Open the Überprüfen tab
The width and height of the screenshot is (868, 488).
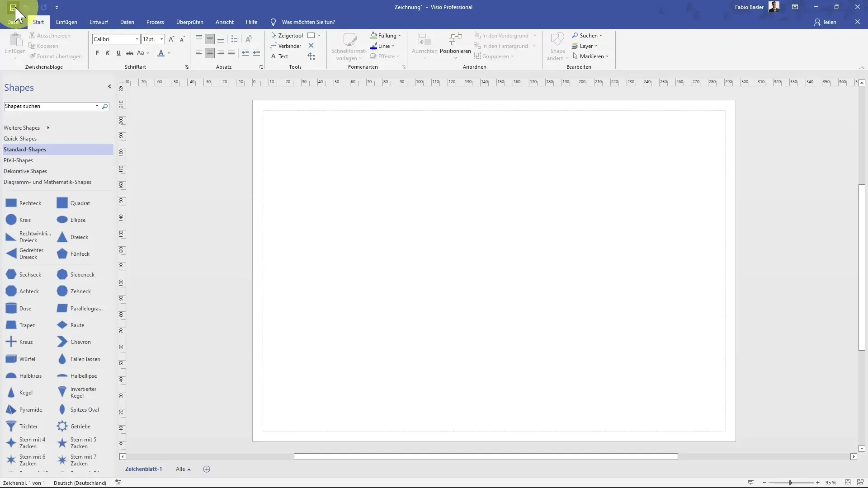190,22
